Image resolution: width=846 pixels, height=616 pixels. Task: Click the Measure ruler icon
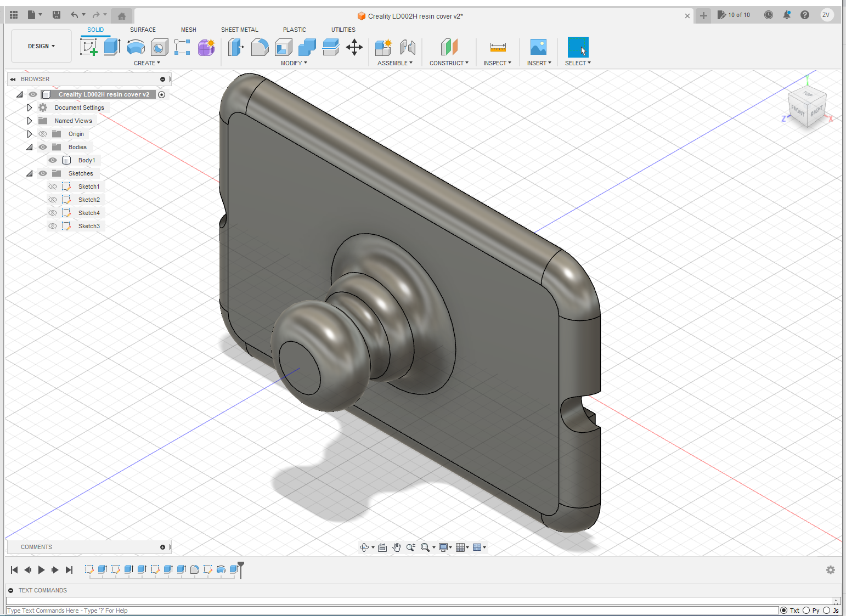498,47
